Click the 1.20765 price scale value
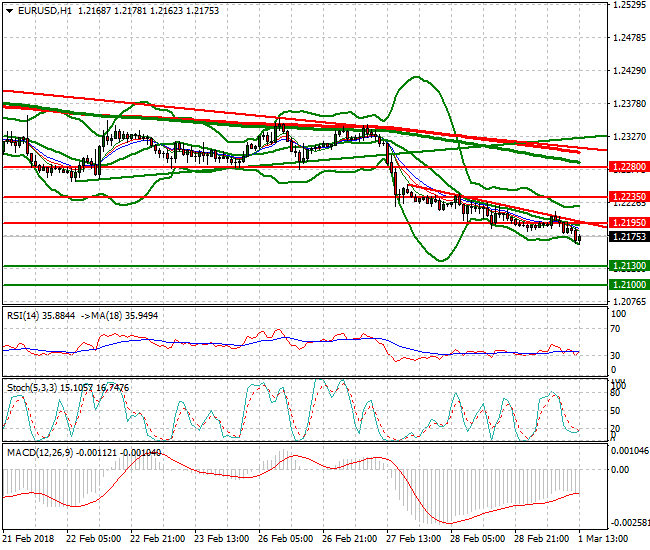Screen dimensions: 650x550 click(629, 301)
